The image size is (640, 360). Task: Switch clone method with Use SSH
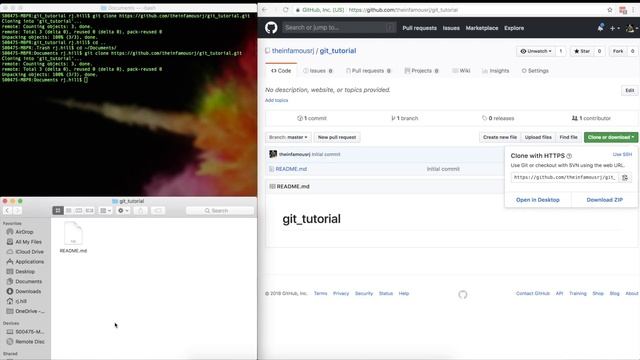tap(622, 154)
